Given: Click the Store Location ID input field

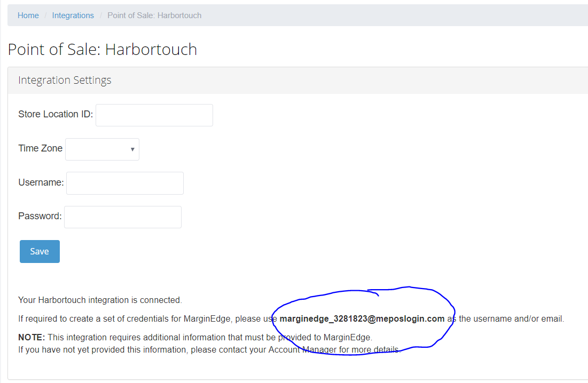Looking at the screenshot, I should [x=154, y=115].
